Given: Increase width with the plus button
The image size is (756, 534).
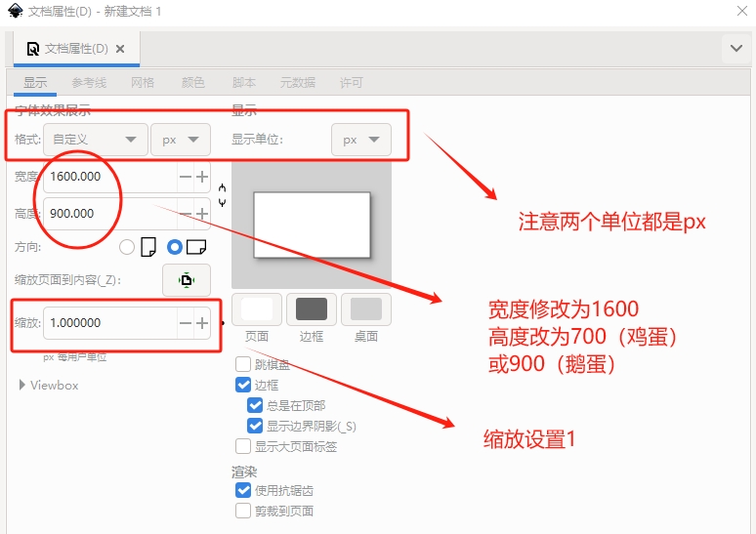Looking at the screenshot, I should click(202, 177).
